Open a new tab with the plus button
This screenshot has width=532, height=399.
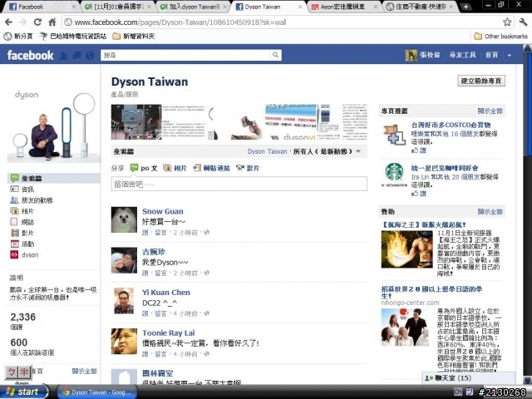click(465, 7)
